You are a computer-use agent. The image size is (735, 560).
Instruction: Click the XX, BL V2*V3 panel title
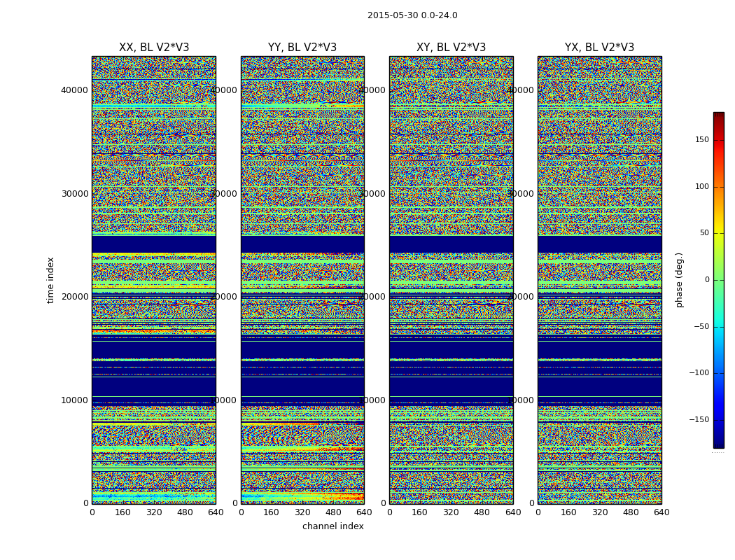click(x=154, y=48)
